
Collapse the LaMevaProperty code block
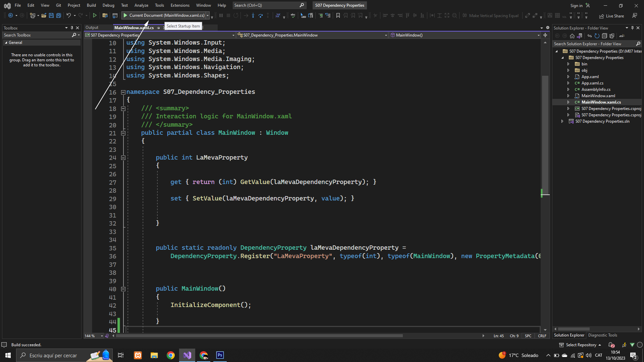pyautogui.click(x=123, y=158)
